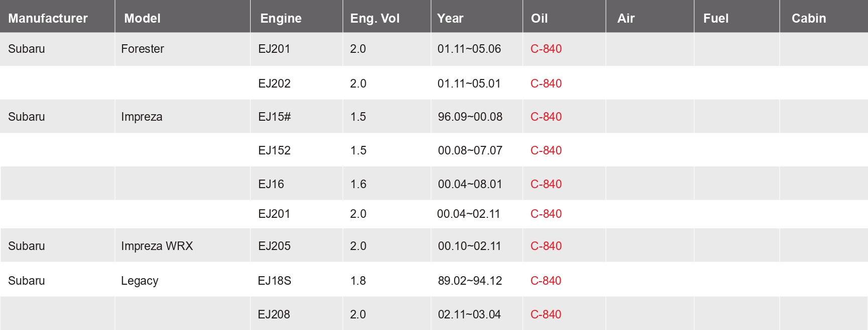The height and width of the screenshot is (330, 868).
Task: Click the Year column header
Action: pos(450,18)
